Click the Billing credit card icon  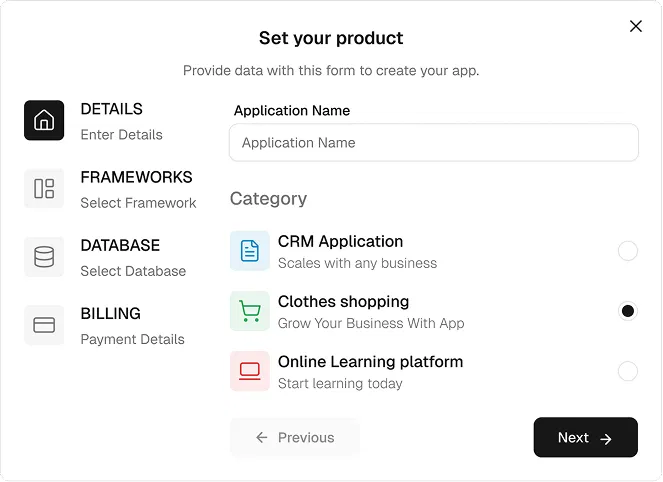tap(44, 325)
